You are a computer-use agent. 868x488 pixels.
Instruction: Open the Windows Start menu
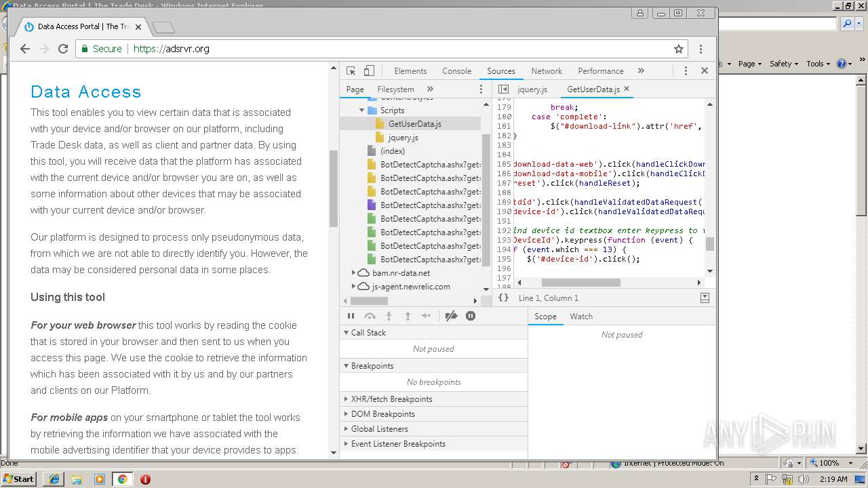(x=19, y=479)
